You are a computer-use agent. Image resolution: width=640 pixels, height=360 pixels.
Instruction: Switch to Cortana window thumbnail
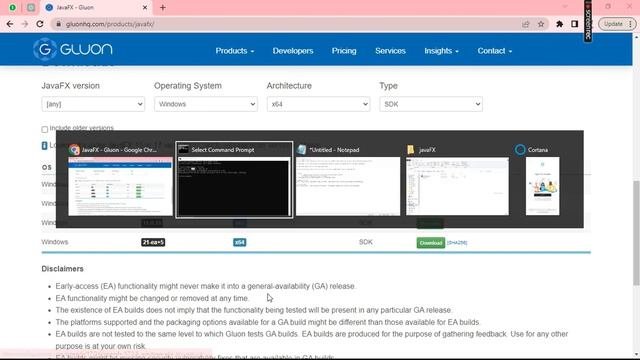(x=542, y=186)
